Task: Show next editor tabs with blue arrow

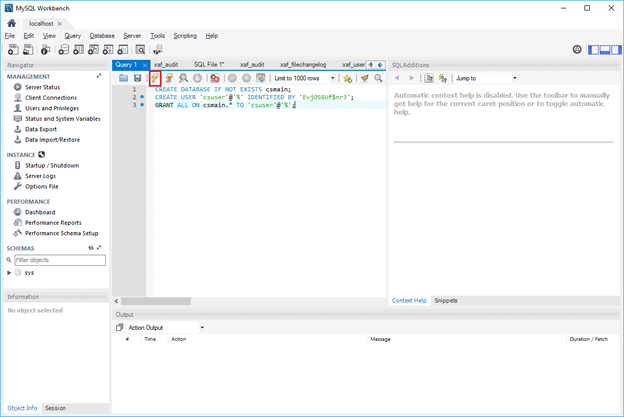Action: point(380,64)
